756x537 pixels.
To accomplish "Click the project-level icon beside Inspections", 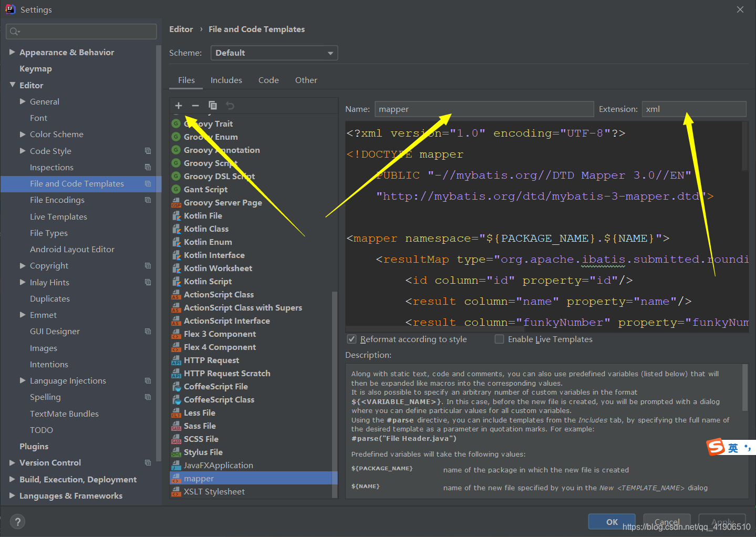I will pyautogui.click(x=148, y=167).
